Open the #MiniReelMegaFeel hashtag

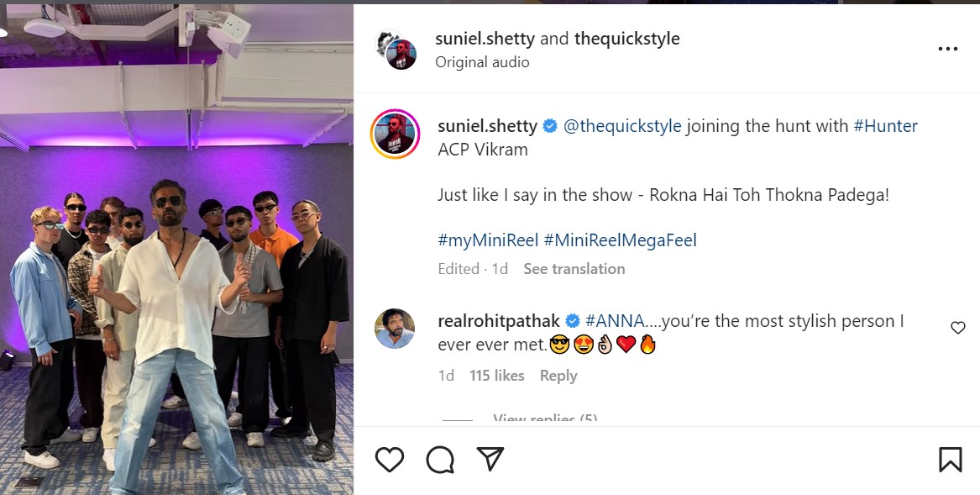pos(620,240)
